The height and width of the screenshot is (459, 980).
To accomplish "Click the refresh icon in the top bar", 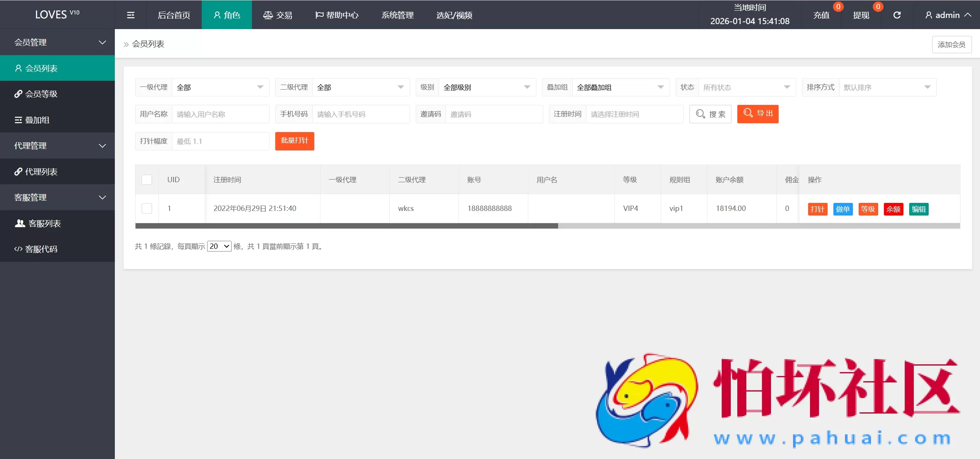I will point(897,15).
